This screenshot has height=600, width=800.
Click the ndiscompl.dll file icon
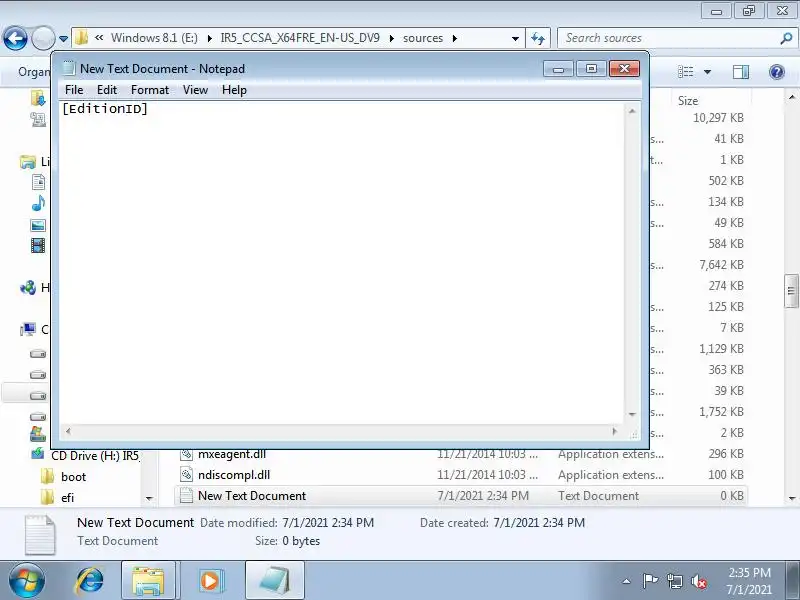click(x=186, y=475)
